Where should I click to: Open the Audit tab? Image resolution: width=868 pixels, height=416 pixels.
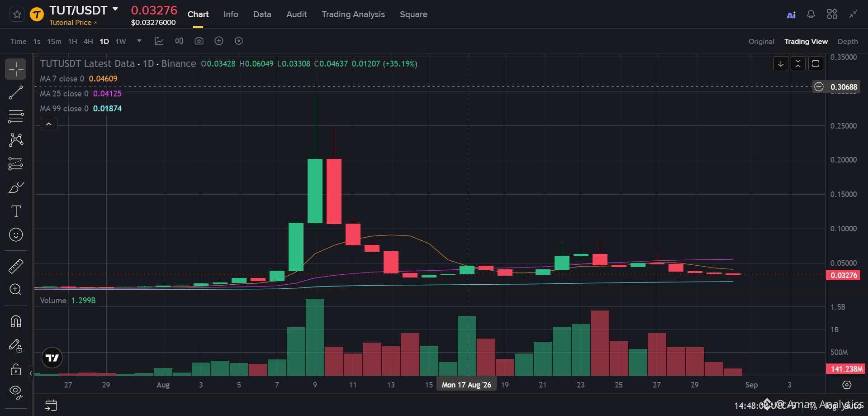pyautogui.click(x=297, y=14)
